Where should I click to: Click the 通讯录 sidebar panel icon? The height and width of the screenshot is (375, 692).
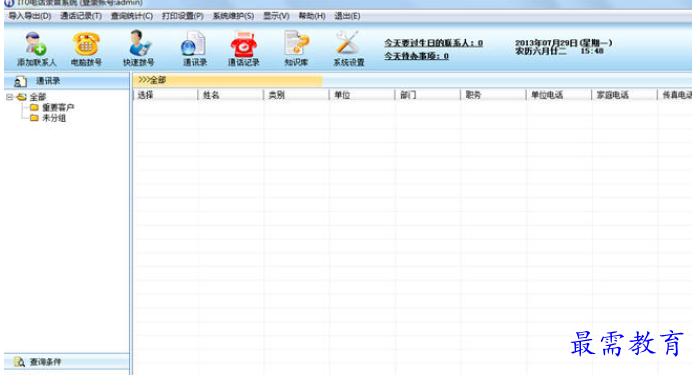click(x=20, y=81)
